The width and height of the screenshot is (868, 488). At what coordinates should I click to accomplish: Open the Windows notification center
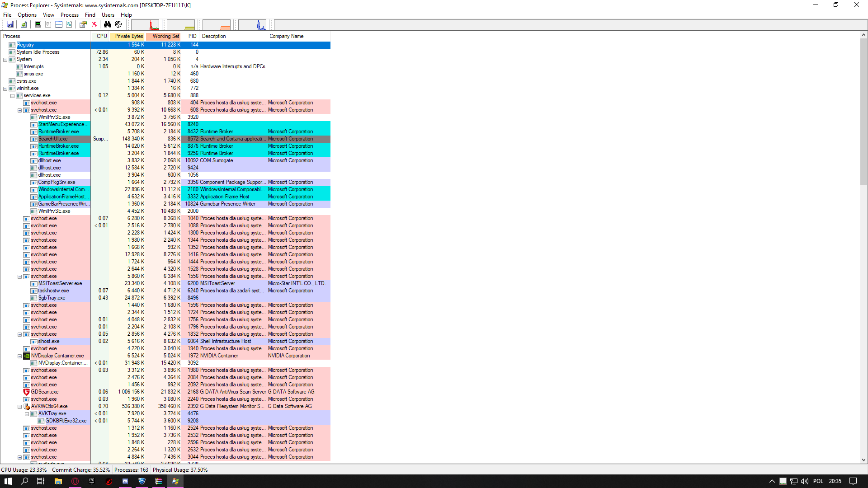point(853,481)
